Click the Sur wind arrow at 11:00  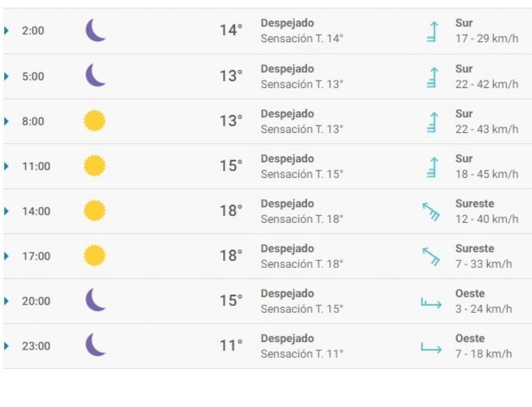point(433,167)
